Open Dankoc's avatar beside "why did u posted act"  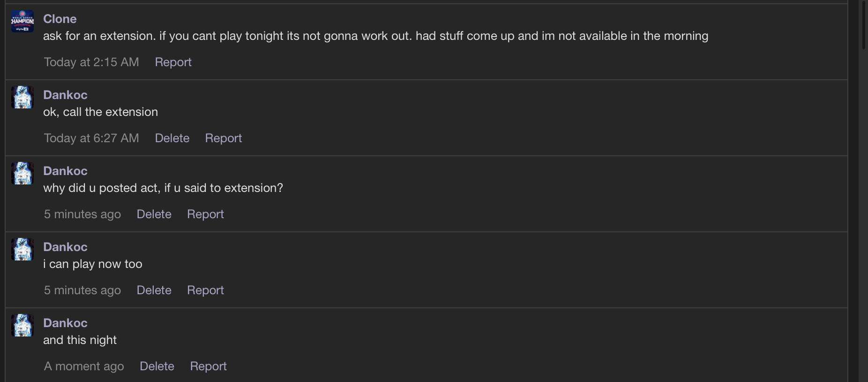point(22,173)
